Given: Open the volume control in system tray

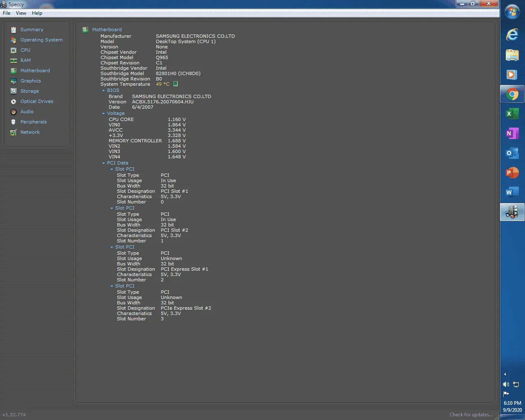Looking at the screenshot, I should tap(506, 384).
